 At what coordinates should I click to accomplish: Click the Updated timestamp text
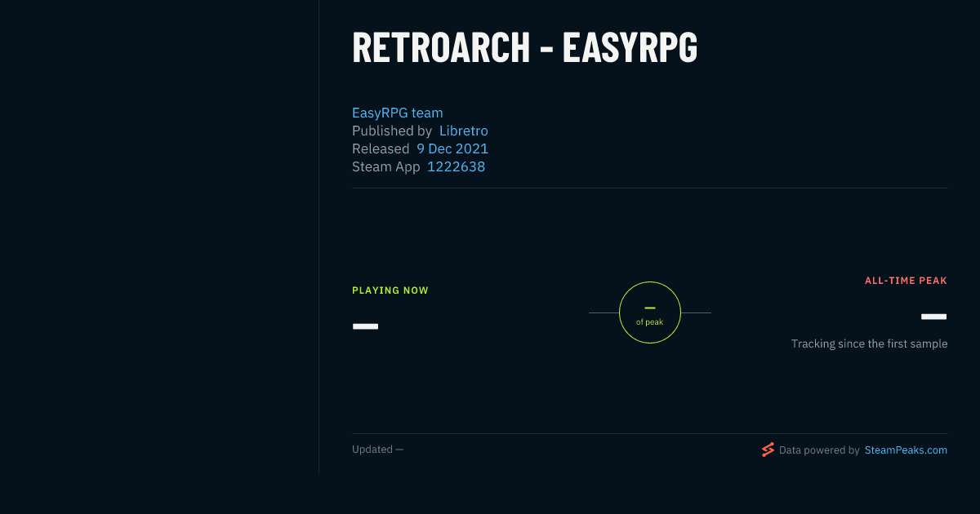pos(377,450)
